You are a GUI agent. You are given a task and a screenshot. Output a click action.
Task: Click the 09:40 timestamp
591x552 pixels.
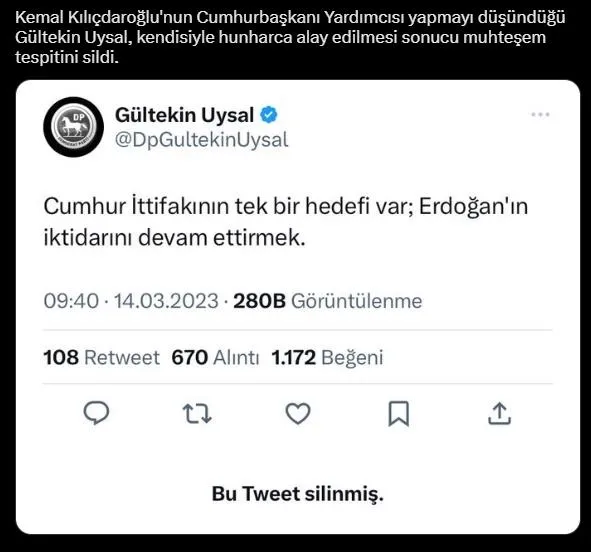tap(71, 301)
